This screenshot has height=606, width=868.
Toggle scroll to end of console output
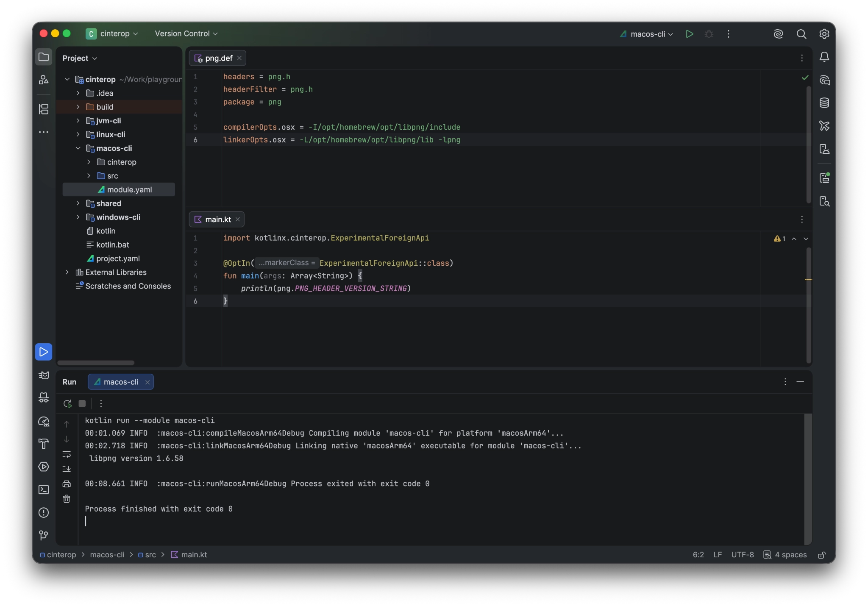coord(67,469)
